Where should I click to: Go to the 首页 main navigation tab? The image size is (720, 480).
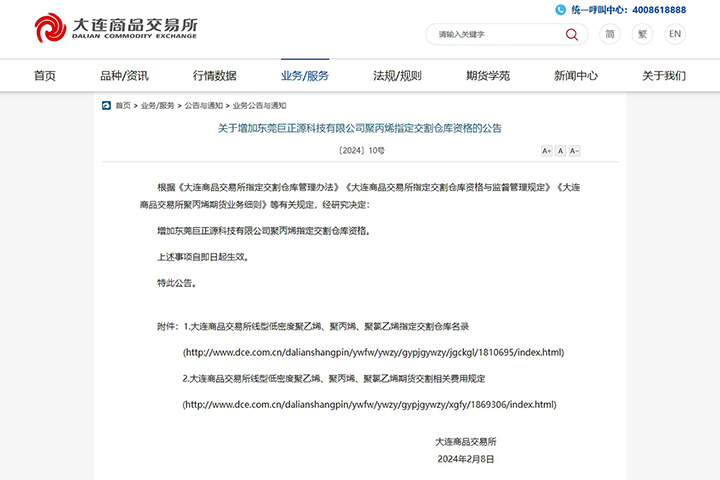(x=45, y=75)
